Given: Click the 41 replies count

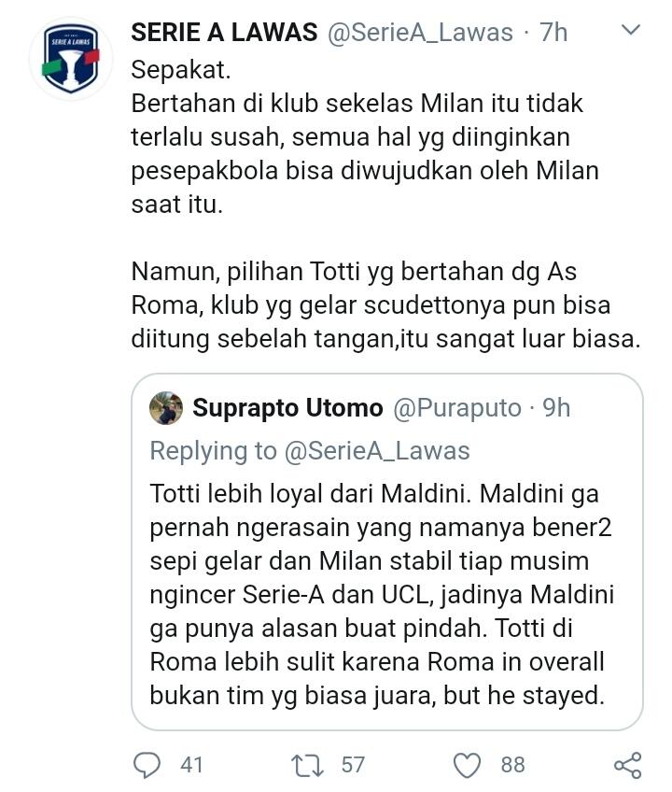Looking at the screenshot, I should 191,765.
